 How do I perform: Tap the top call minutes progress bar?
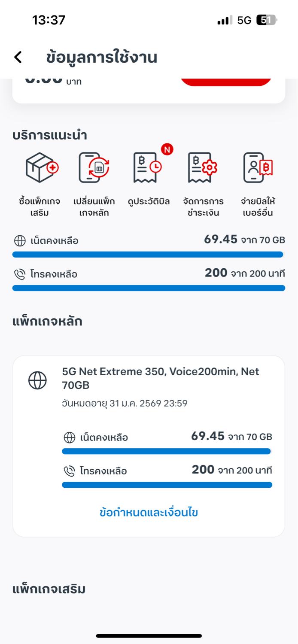coord(149,288)
